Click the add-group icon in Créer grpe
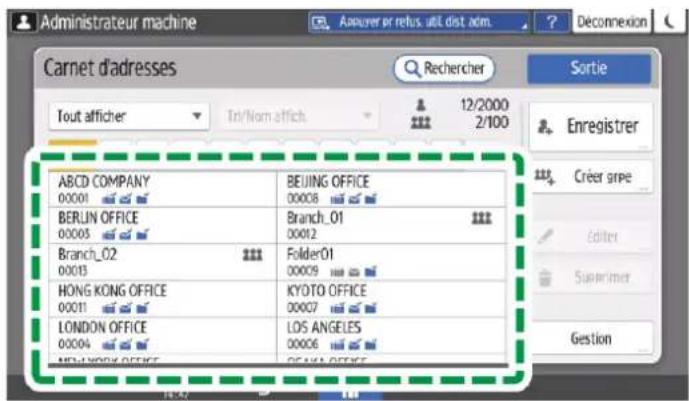This screenshot has height=401, width=689. [x=544, y=177]
